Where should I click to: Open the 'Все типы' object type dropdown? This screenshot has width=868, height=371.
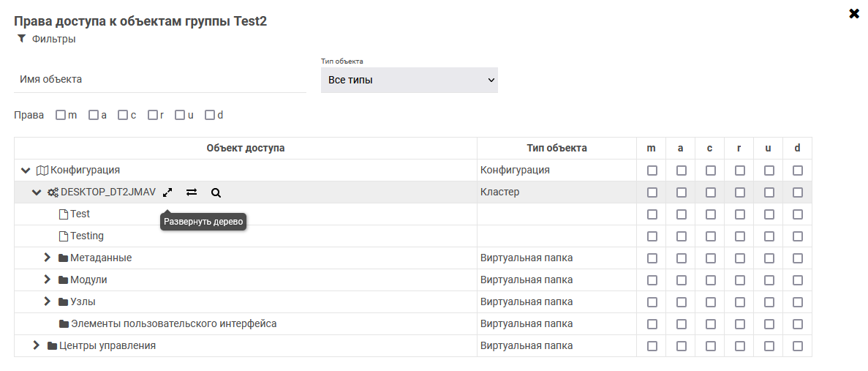(x=409, y=80)
